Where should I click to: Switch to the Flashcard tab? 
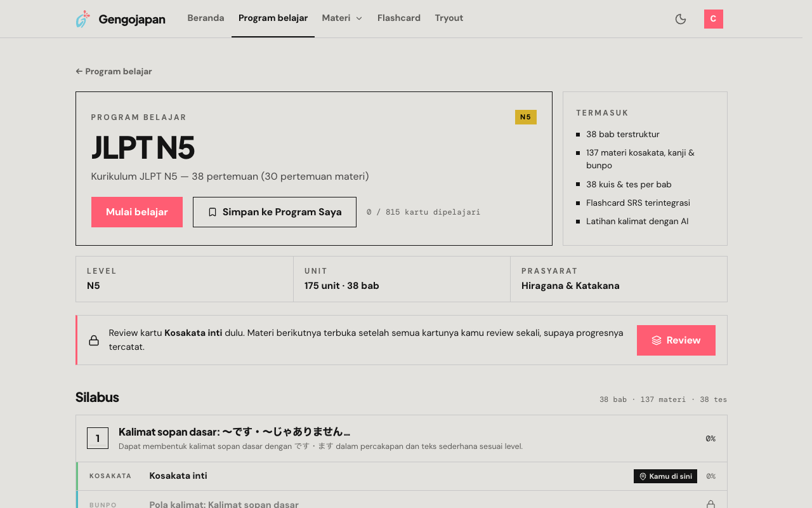coord(399,18)
